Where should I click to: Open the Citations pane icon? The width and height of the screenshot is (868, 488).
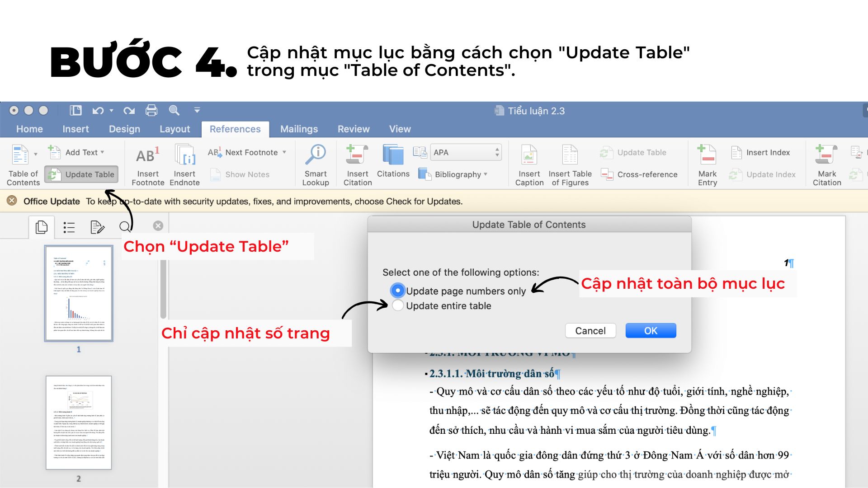click(393, 155)
